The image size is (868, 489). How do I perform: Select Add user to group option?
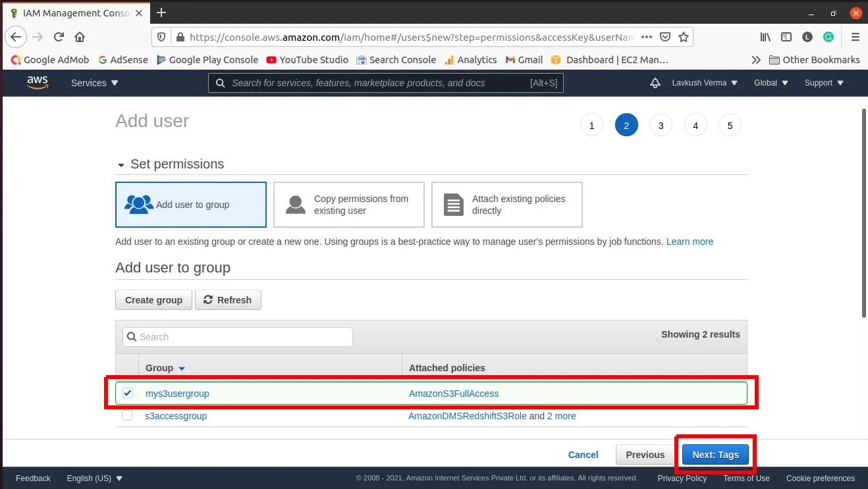click(191, 205)
